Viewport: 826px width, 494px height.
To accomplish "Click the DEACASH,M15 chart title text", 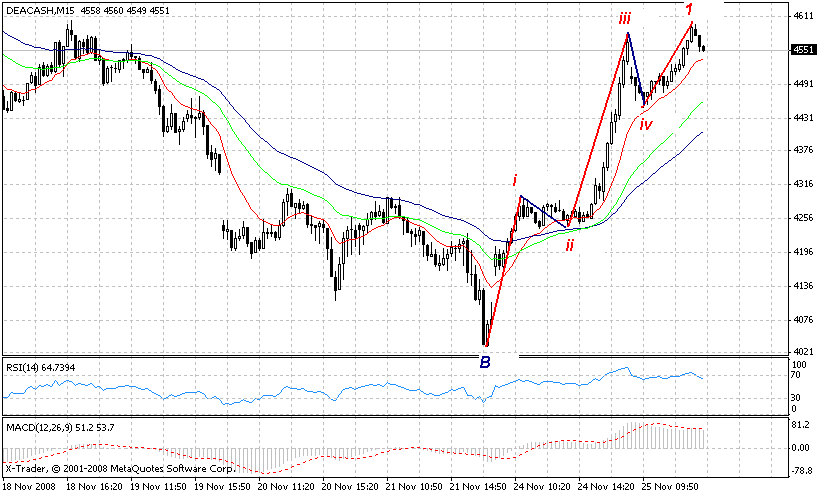I will (x=40, y=10).
